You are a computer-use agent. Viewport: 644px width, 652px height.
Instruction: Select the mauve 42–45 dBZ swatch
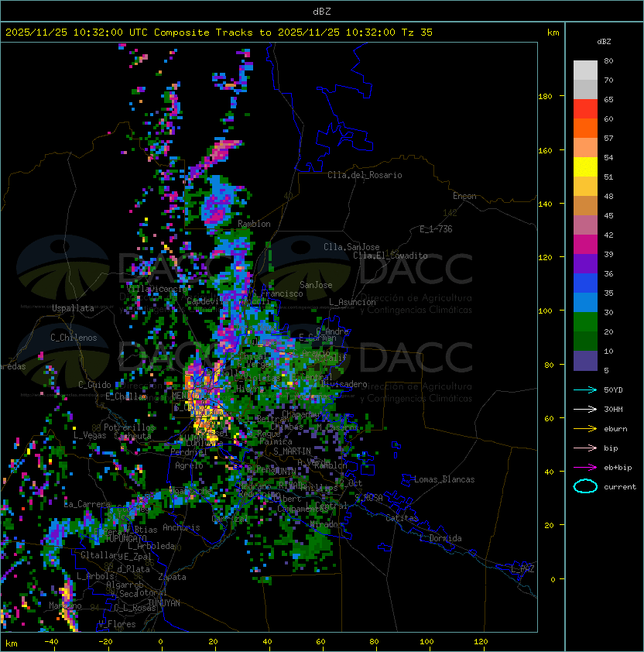(585, 225)
